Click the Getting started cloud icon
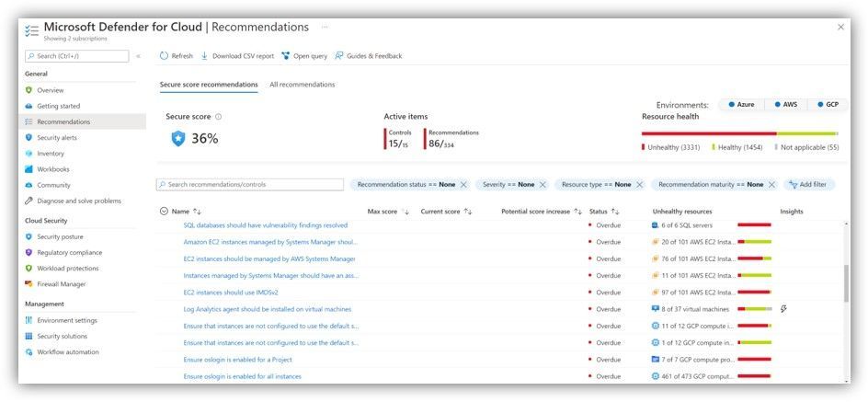The width and height of the screenshot is (868, 402). point(29,106)
